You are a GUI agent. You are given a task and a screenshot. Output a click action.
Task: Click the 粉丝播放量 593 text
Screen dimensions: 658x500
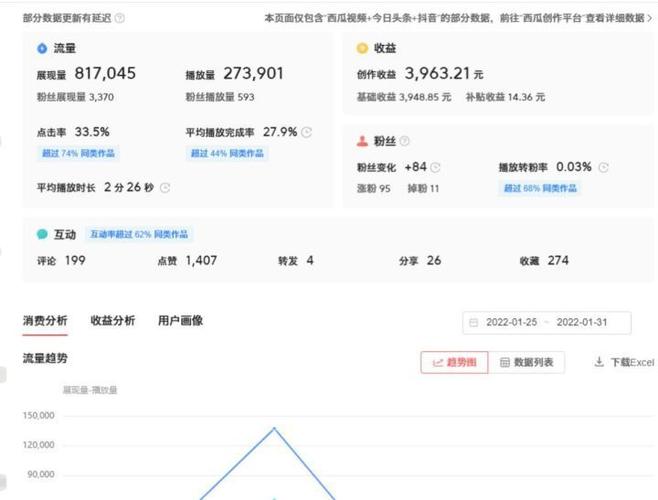point(220,97)
